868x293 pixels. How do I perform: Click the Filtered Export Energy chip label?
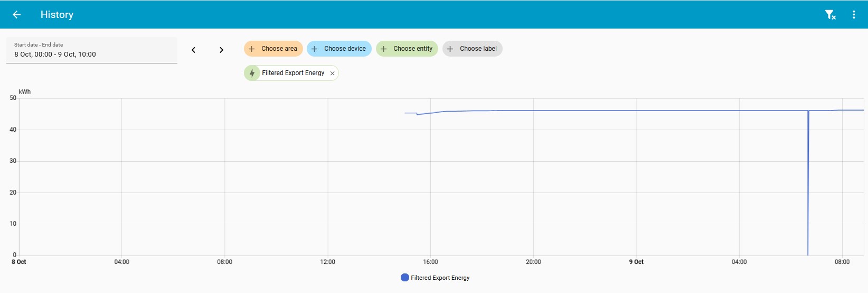pos(293,73)
